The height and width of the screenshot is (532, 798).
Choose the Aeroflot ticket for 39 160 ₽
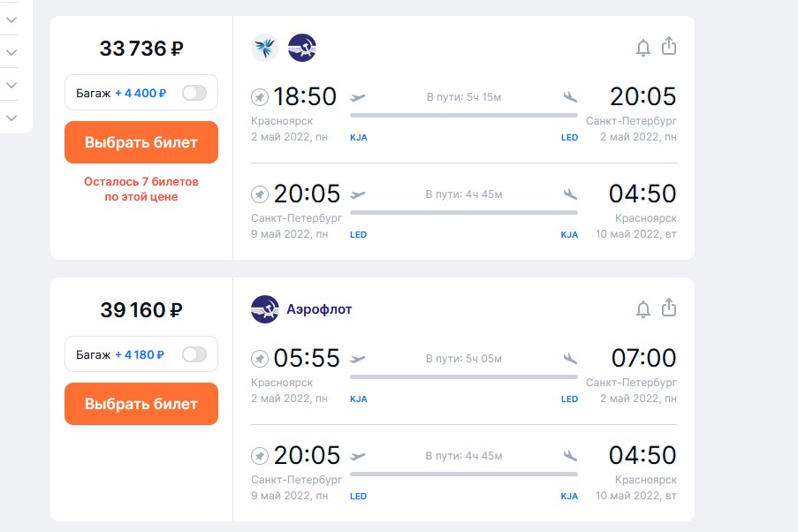[x=141, y=404]
